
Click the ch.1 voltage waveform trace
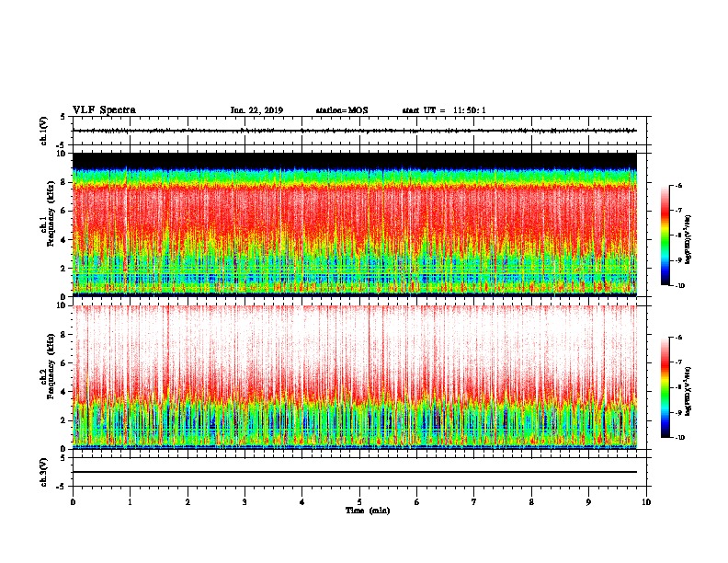point(355,131)
